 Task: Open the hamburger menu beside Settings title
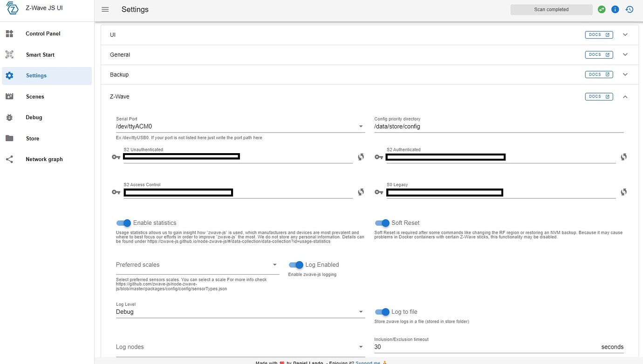105,9
